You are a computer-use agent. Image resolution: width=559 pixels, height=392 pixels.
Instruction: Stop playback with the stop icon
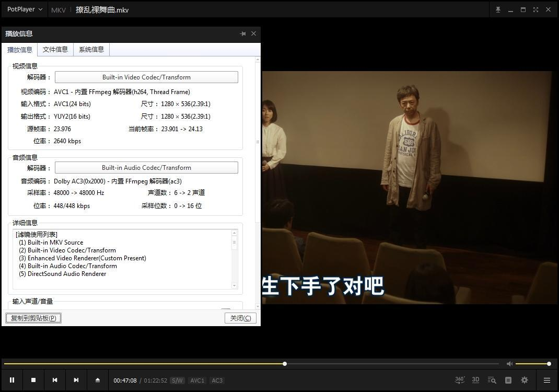coord(33,380)
